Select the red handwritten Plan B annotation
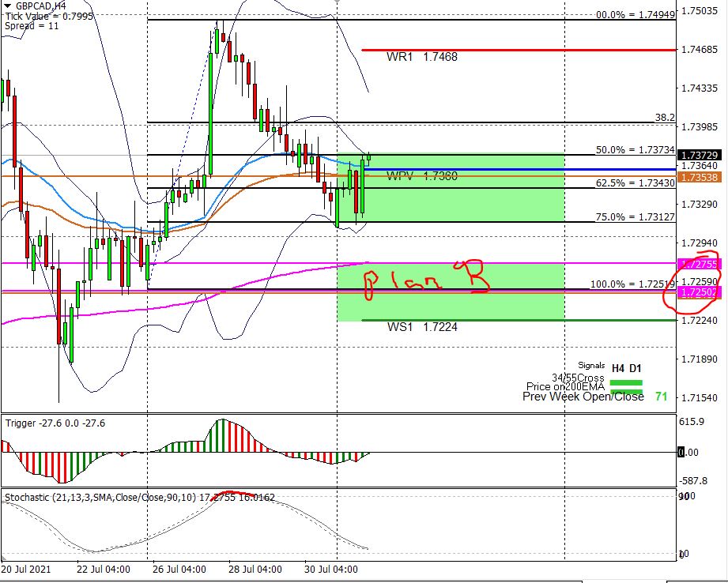Screen dimensions: 728x583 pyautogui.click(x=423, y=280)
